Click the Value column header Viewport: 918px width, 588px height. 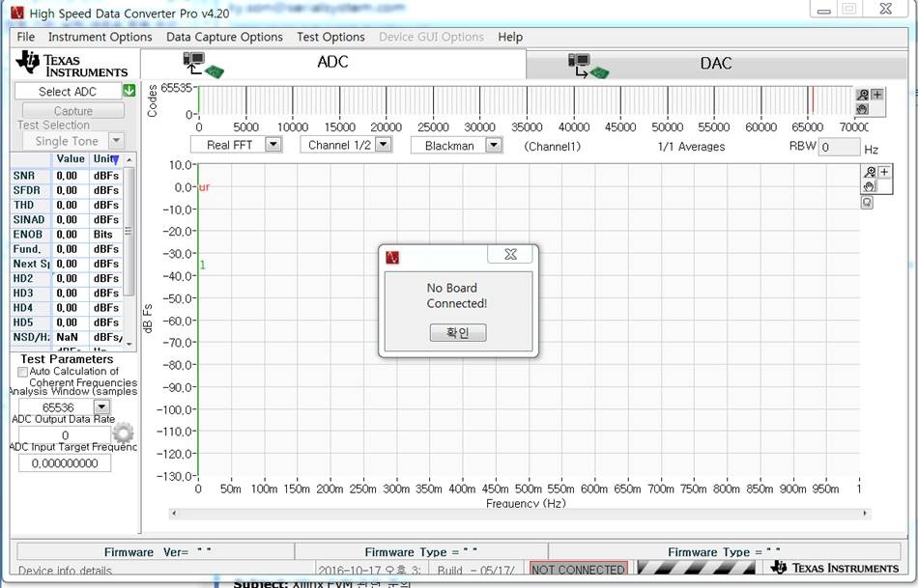(x=71, y=159)
